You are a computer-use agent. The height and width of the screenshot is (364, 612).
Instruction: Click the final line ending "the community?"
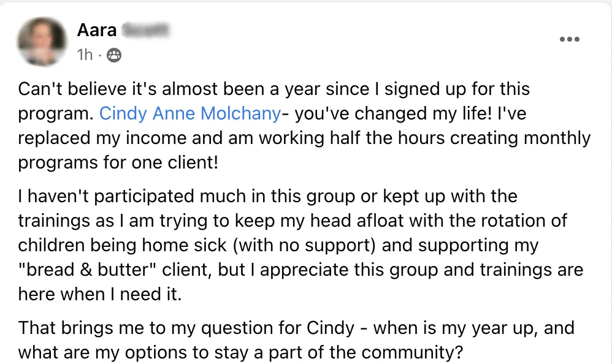click(240, 352)
